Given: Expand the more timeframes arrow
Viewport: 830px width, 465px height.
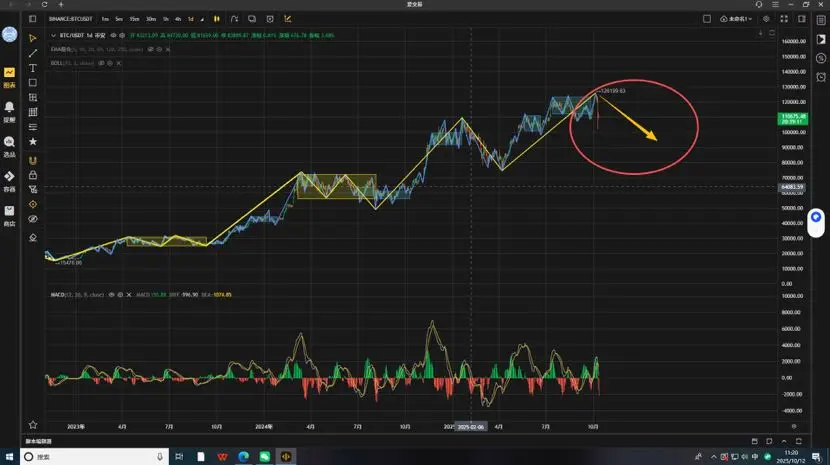Looking at the screenshot, I should [202, 19].
